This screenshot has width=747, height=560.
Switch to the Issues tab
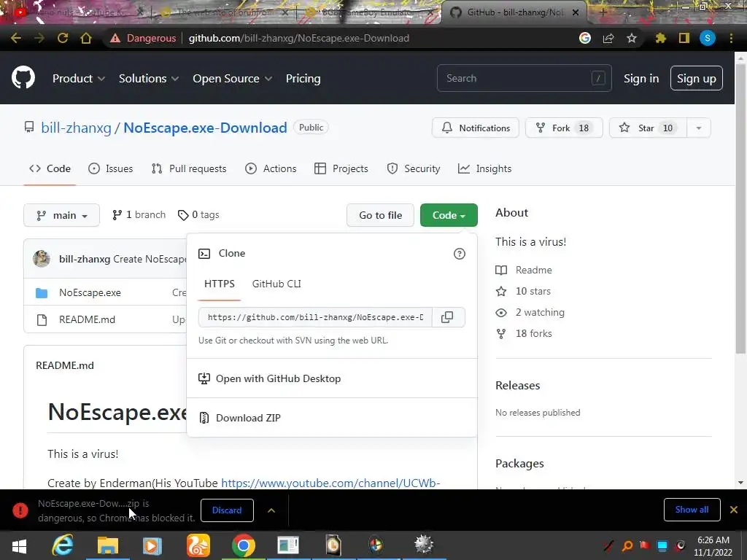point(111,168)
